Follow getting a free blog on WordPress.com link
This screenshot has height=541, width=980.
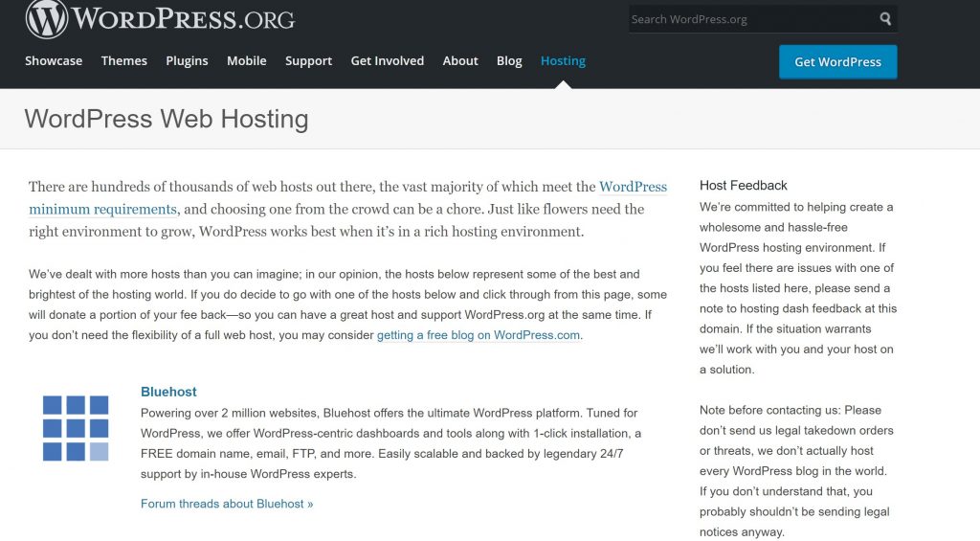(x=479, y=335)
